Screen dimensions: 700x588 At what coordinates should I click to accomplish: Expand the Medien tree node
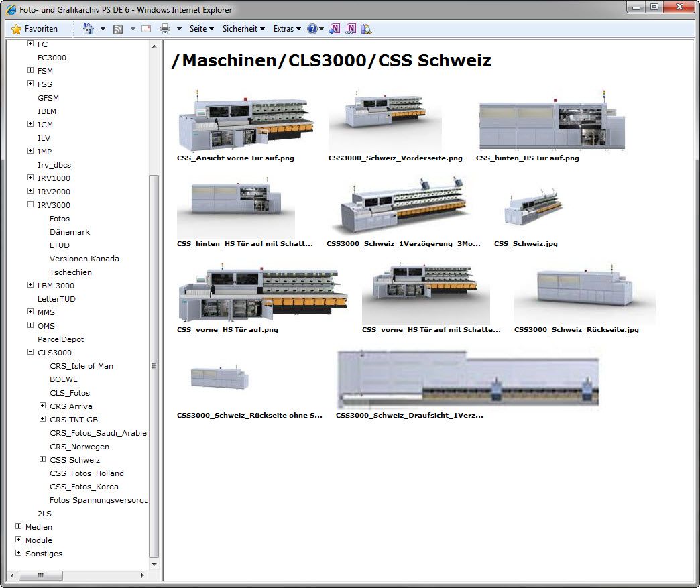click(x=18, y=527)
